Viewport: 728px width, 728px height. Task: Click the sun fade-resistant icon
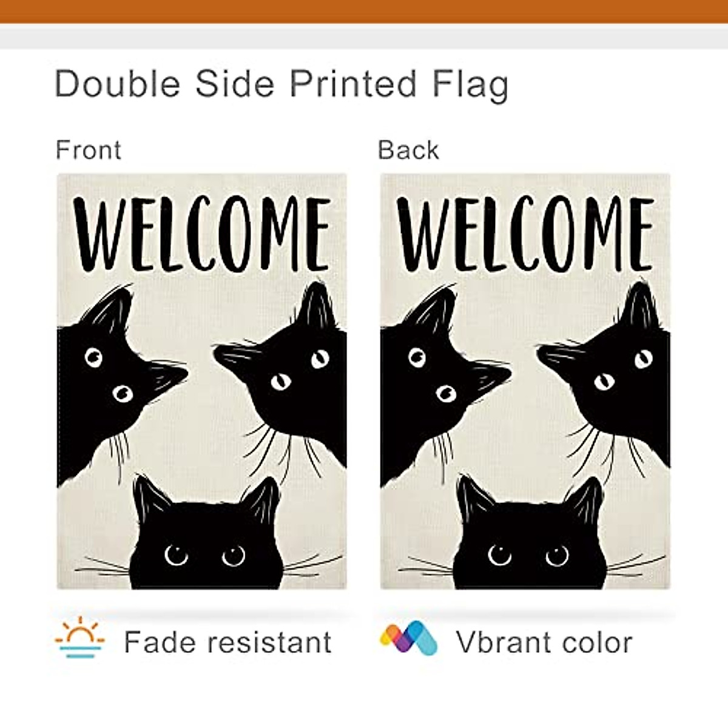coord(79,638)
